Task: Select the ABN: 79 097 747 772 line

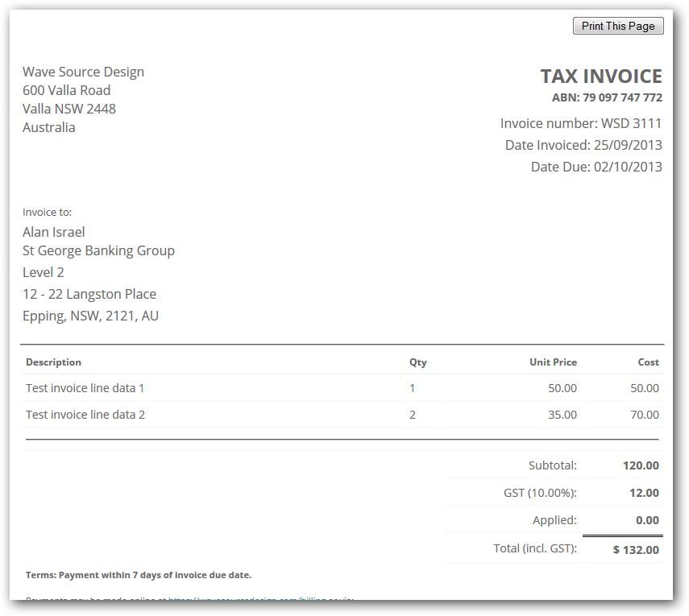Action: [607, 97]
